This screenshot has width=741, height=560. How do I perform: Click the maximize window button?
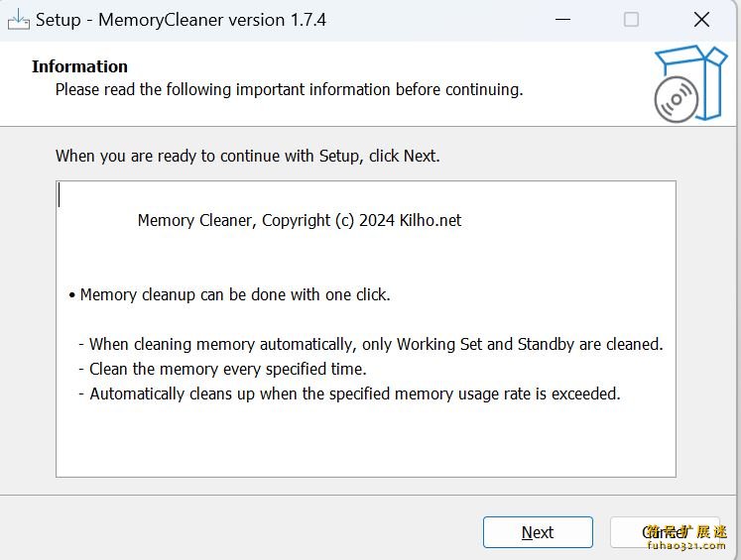click(632, 20)
